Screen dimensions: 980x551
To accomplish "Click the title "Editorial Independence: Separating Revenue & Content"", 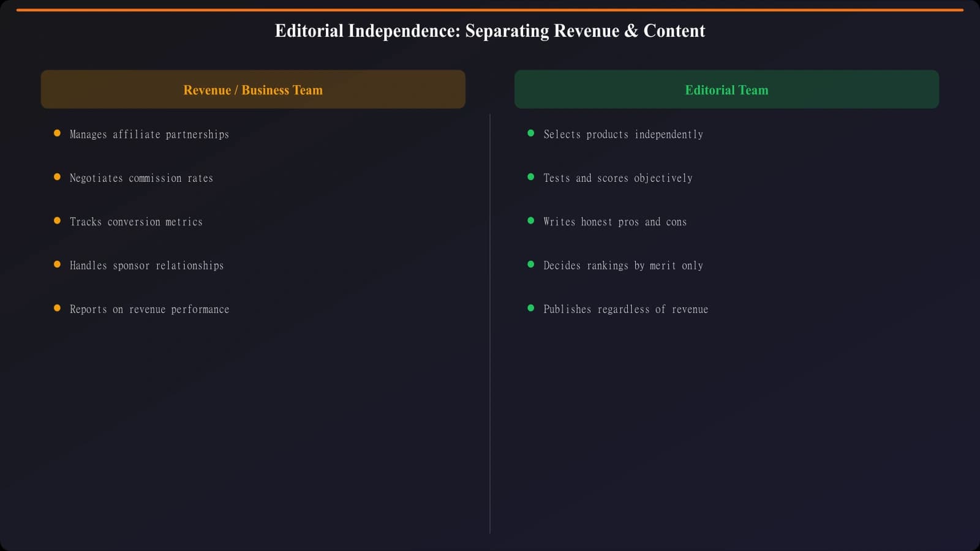I will [490, 30].
